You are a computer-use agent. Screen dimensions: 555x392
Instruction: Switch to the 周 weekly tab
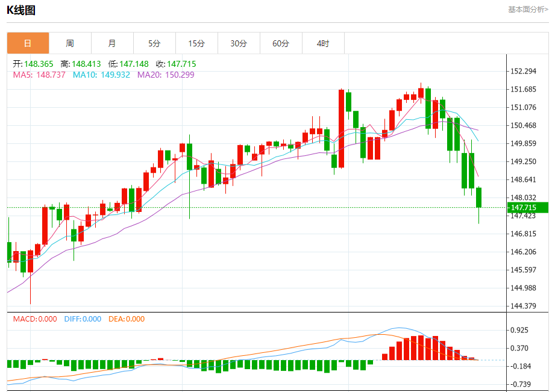click(x=70, y=43)
